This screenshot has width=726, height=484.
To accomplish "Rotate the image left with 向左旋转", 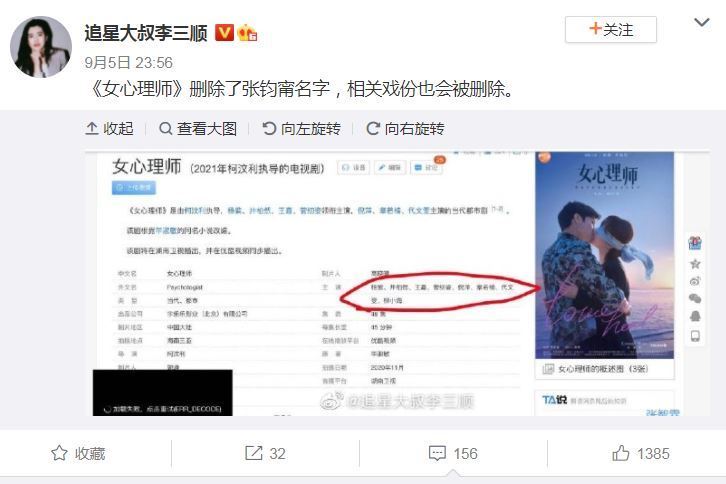I will pos(301,128).
